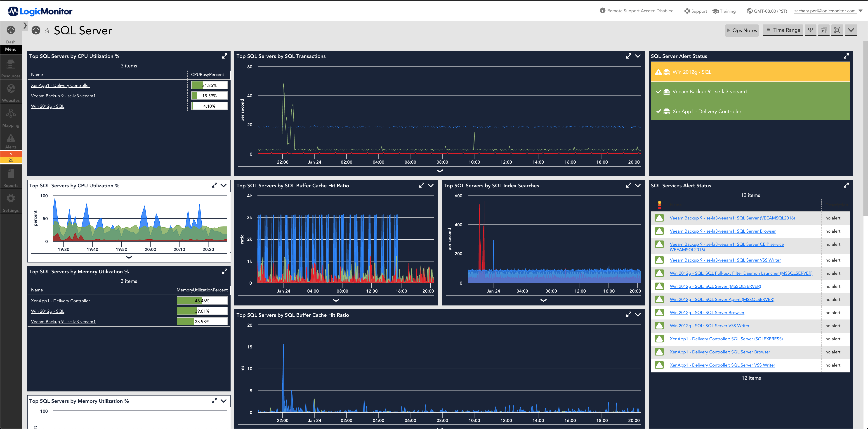Enter fullscreen dashboard mode
Image resolution: width=868 pixels, height=429 pixels.
point(837,30)
